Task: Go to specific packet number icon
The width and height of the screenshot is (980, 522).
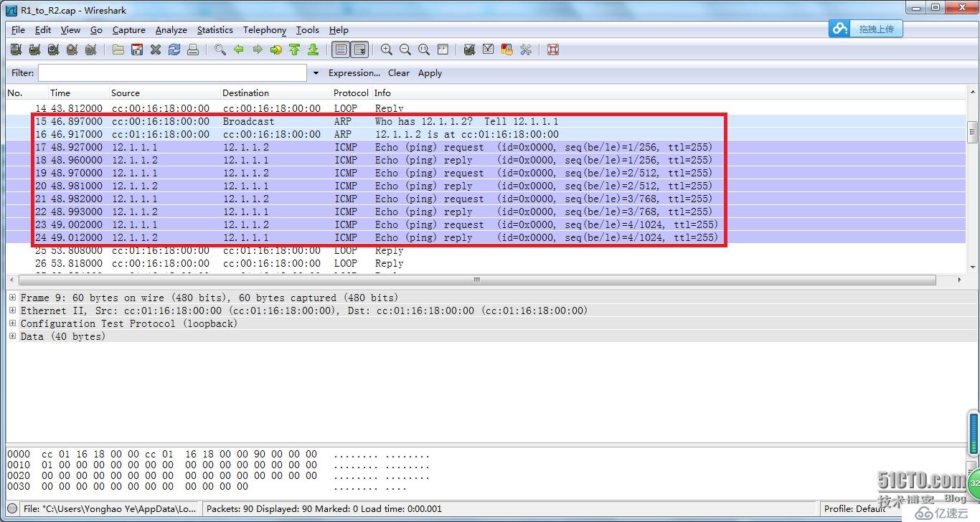Action: tap(276, 49)
